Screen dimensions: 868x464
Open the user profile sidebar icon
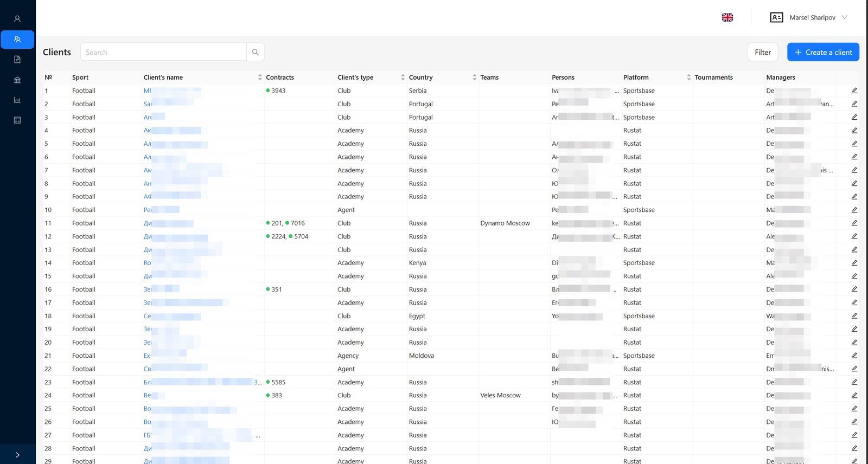click(17, 19)
